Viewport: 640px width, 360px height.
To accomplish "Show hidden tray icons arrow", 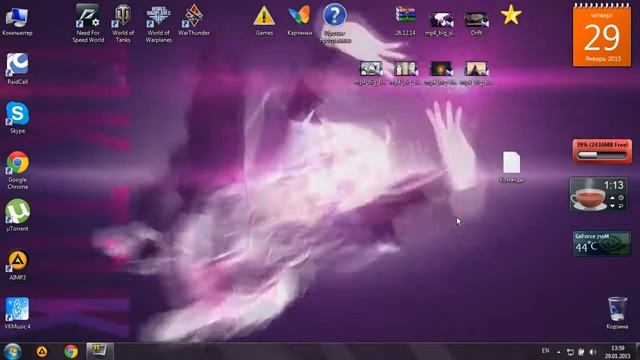I will (558, 351).
